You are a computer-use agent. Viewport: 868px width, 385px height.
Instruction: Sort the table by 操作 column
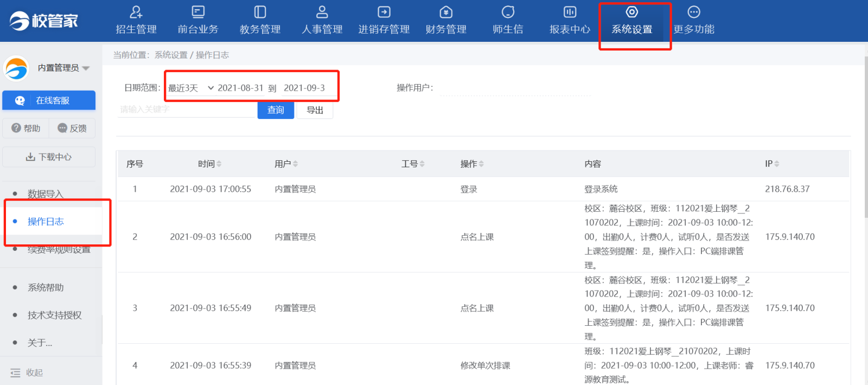pyautogui.click(x=481, y=164)
